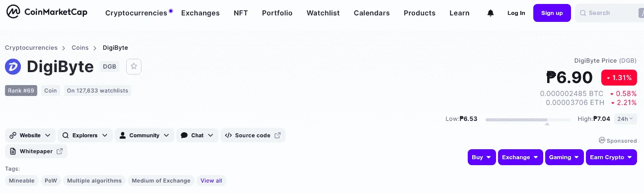Click the Coin type badge

[x=51, y=91]
